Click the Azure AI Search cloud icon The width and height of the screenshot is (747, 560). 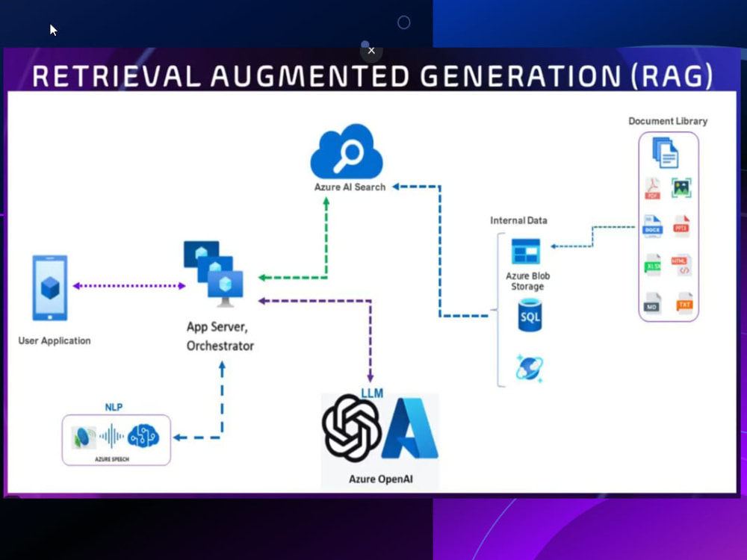tap(347, 152)
